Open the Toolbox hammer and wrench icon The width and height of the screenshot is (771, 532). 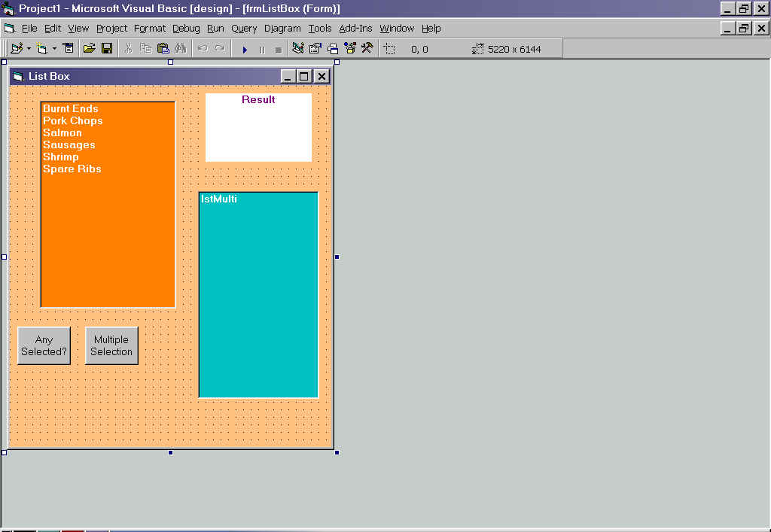367,49
